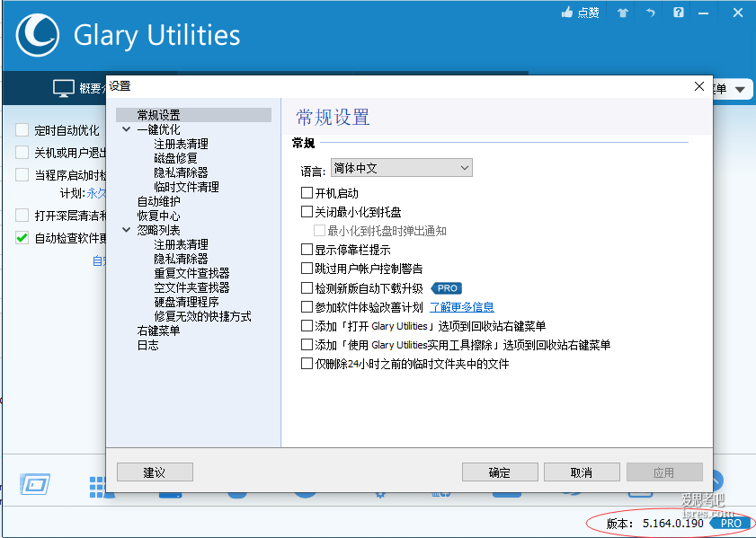This screenshot has width=756, height=538.
Task: Click the monitor icon on 概要 tab
Action: (64, 88)
